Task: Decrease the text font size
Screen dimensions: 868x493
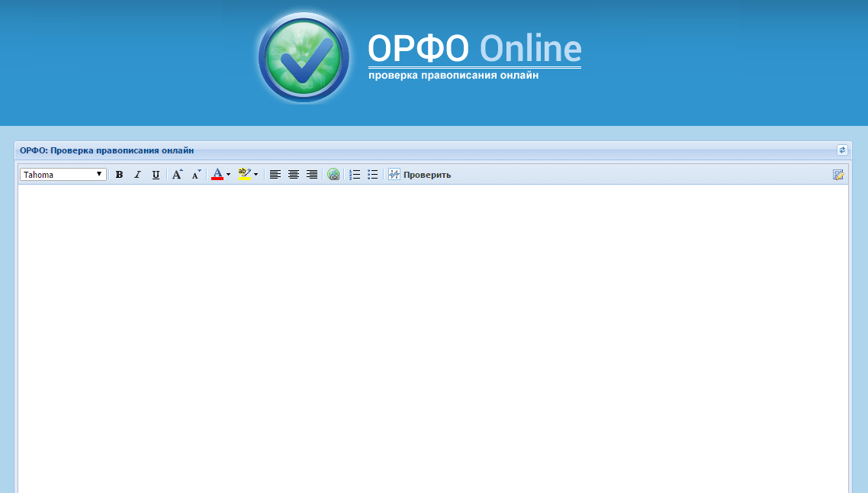Action: pyautogui.click(x=196, y=175)
